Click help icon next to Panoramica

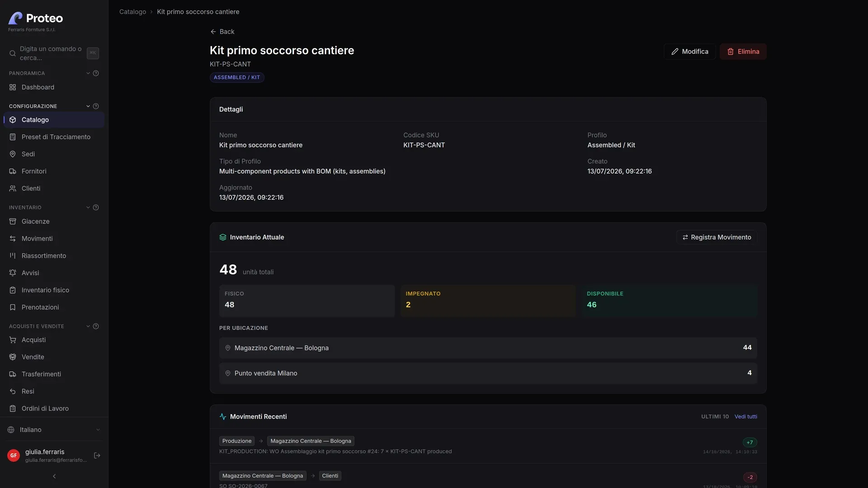[x=96, y=73]
